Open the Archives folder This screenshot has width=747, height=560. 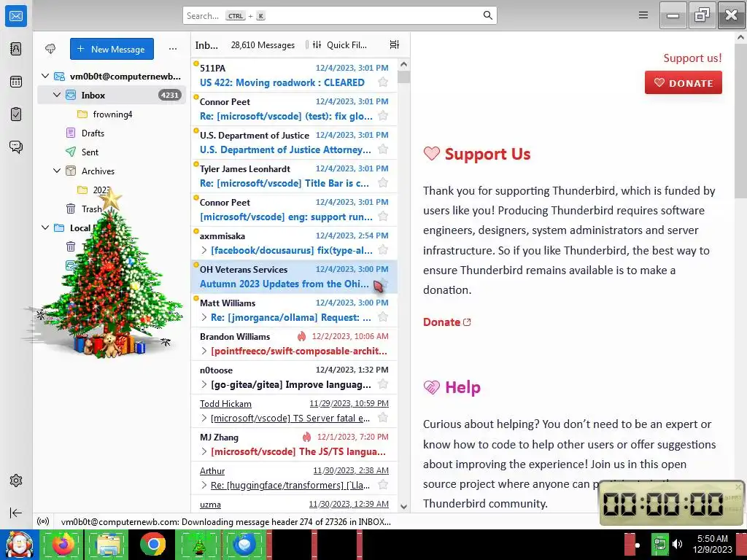(98, 171)
